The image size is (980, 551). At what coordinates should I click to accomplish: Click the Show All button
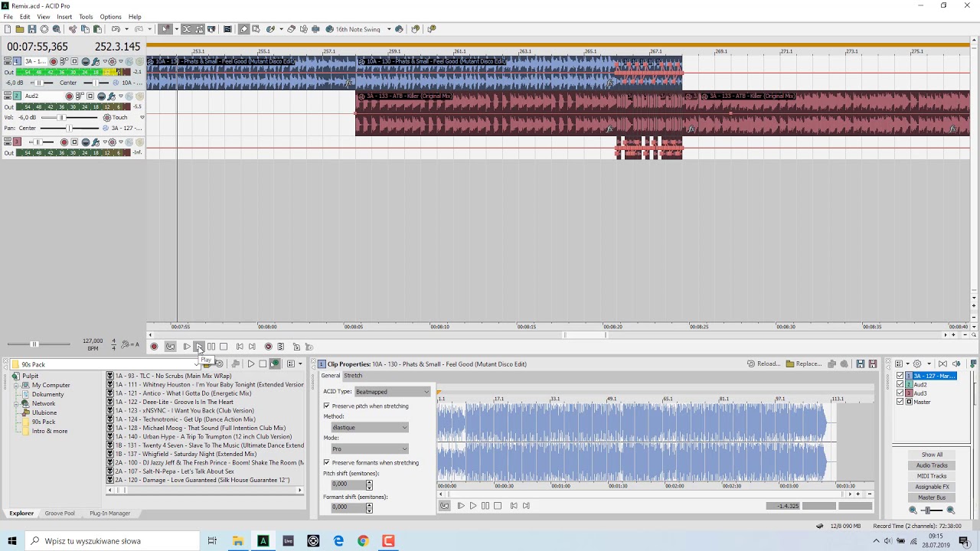(932, 455)
